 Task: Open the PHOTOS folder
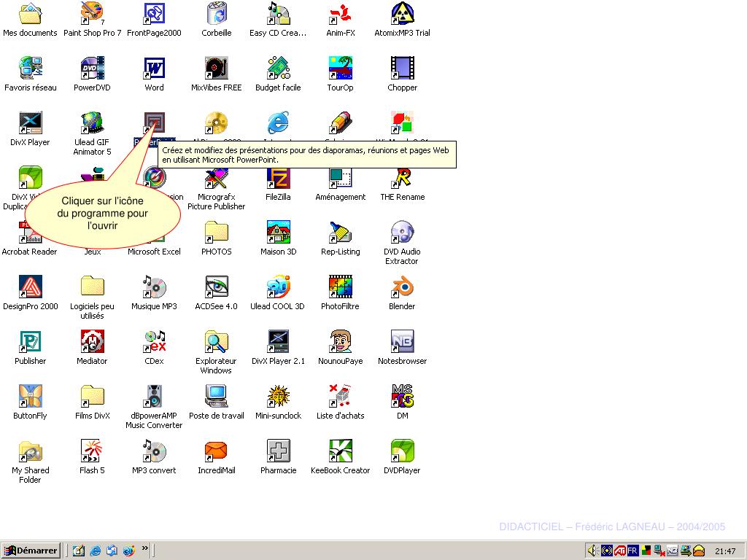(217, 233)
